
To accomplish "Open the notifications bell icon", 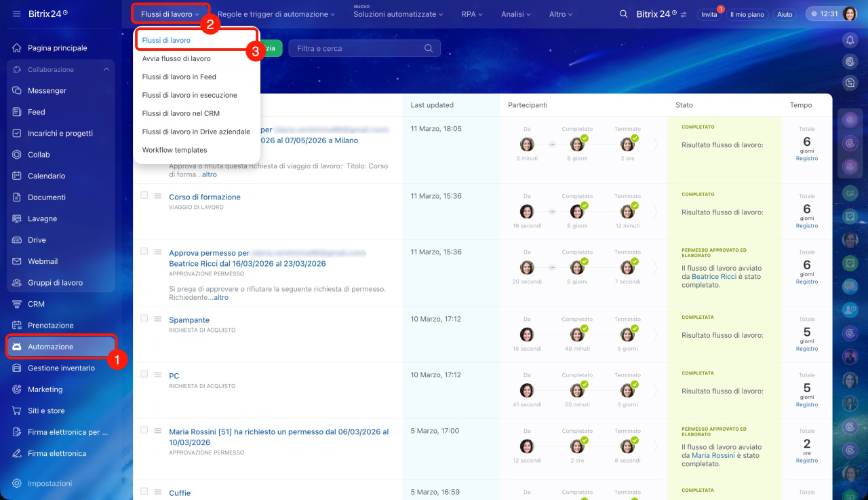I will (x=850, y=41).
